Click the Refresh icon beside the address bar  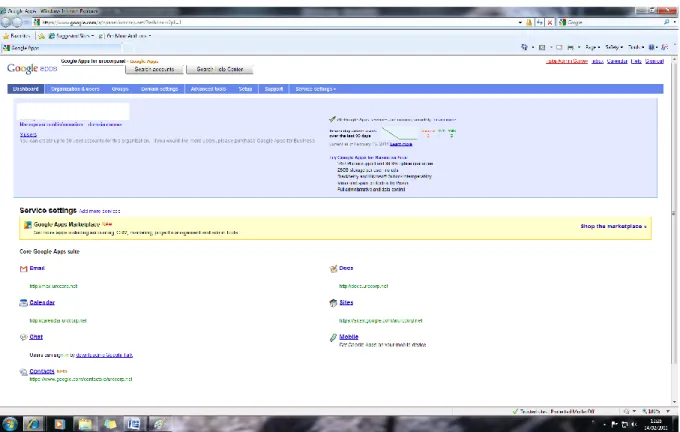click(539, 22)
